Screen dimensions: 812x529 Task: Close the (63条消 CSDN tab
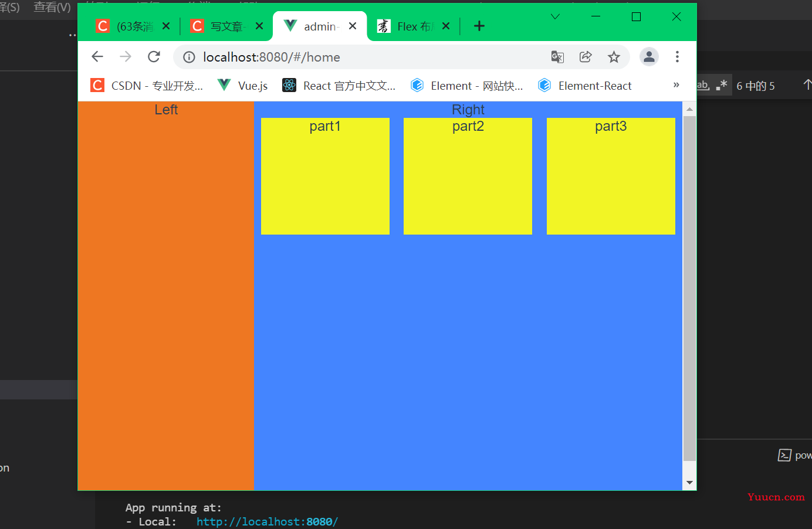click(166, 26)
